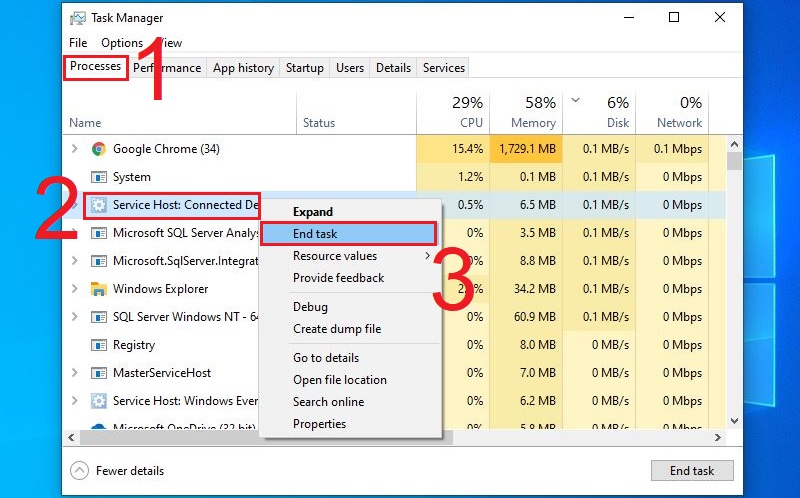Expand the Google Chrome process group
This screenshot has height=498, width=800.
[74, 149]
